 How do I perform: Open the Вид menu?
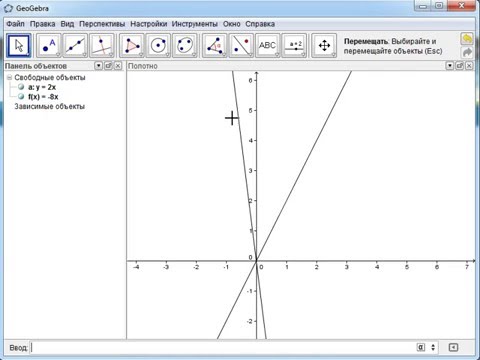(67, 24)
